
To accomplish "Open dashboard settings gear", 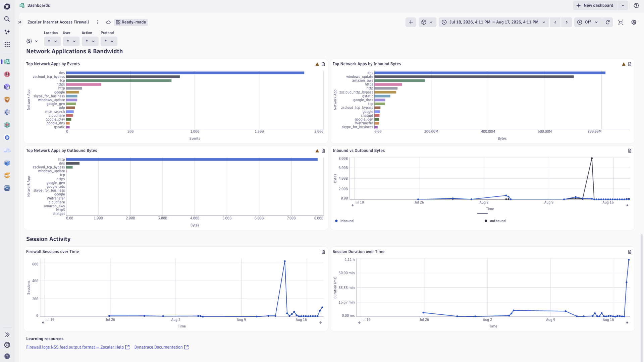I will click(634, 22).
